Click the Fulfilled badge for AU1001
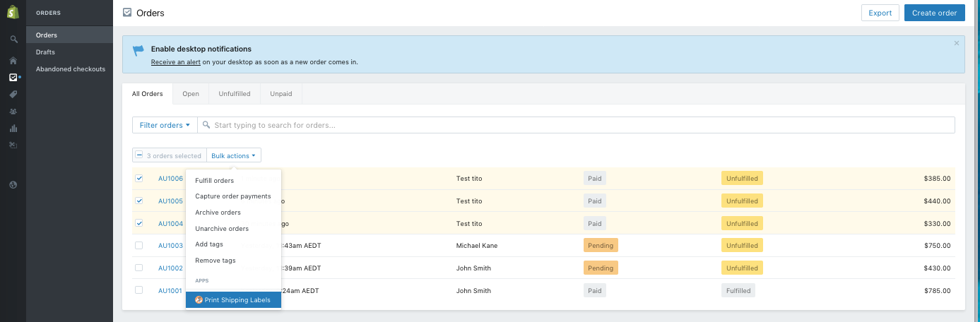 click(x=738, y=290)
